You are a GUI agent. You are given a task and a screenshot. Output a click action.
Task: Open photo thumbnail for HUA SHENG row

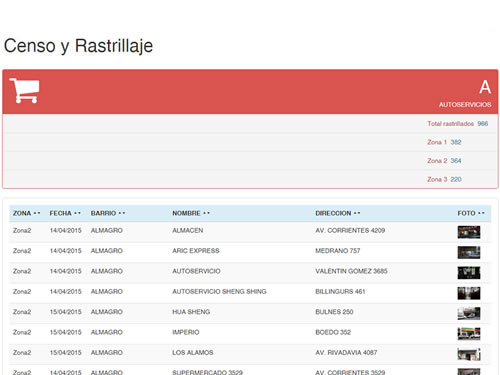469,313
